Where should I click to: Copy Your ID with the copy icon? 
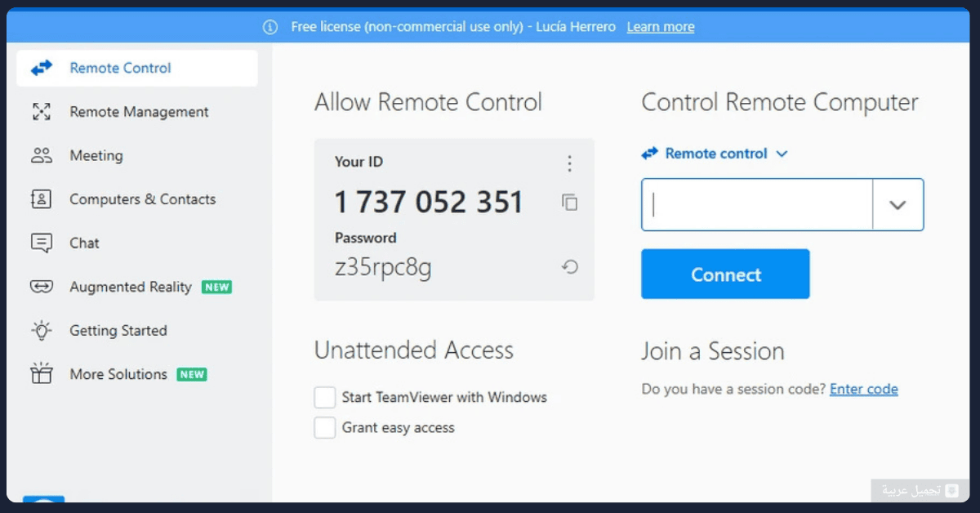pyautogui.click(x=569, y=202)
